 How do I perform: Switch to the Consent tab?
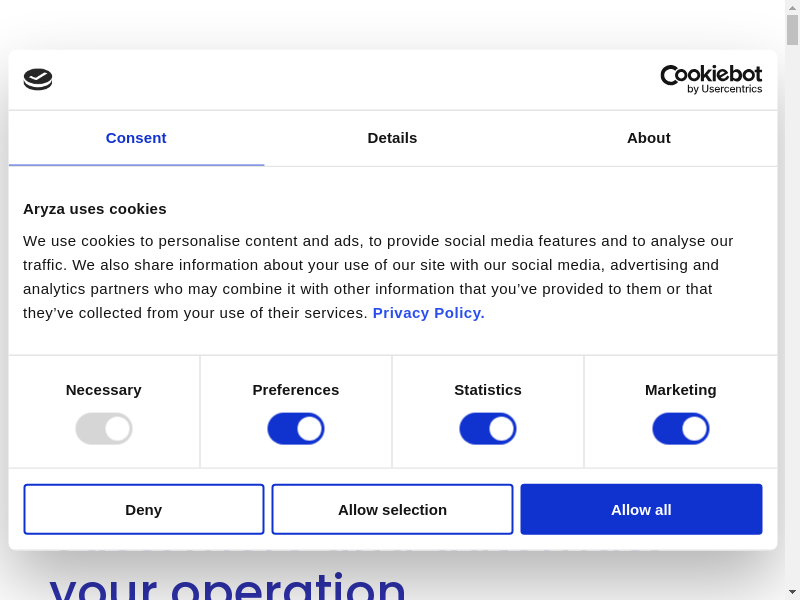(x=136, y=138)
